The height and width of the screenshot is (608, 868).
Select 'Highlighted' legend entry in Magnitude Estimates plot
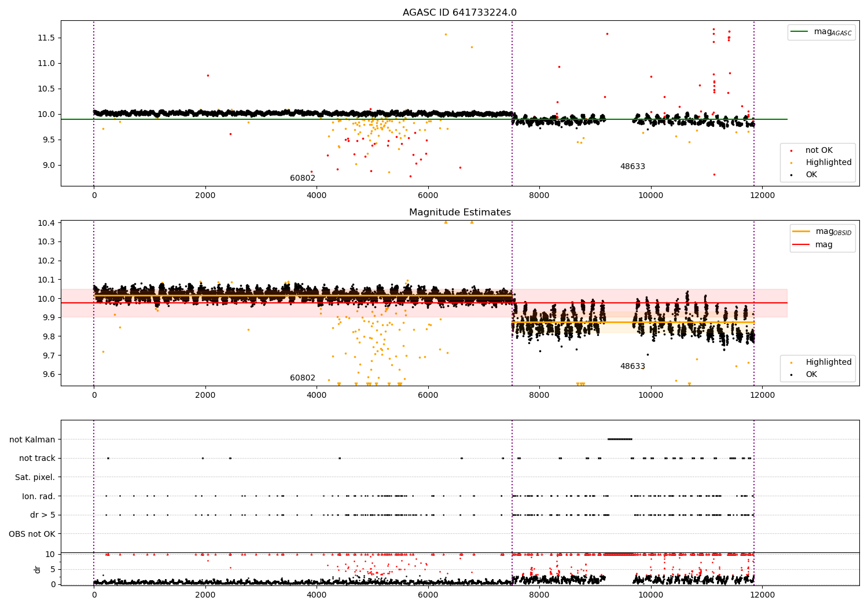coord(829,362)
